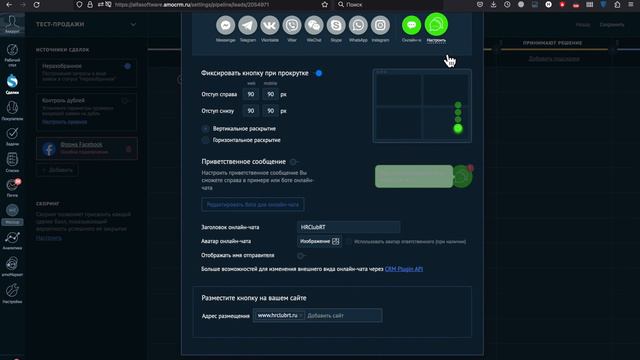
Task: Click the Skype channel icon
Action: [x=336, y=25]
